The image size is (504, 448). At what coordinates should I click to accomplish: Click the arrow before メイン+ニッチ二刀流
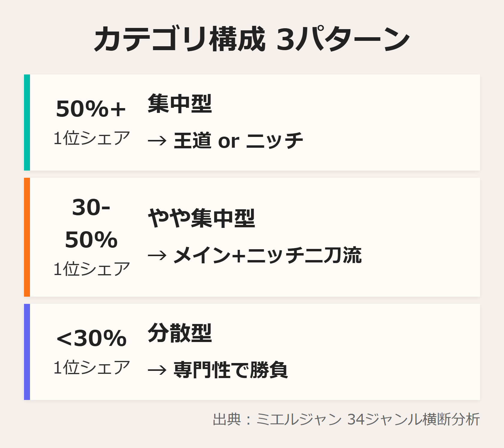point(157,255)
